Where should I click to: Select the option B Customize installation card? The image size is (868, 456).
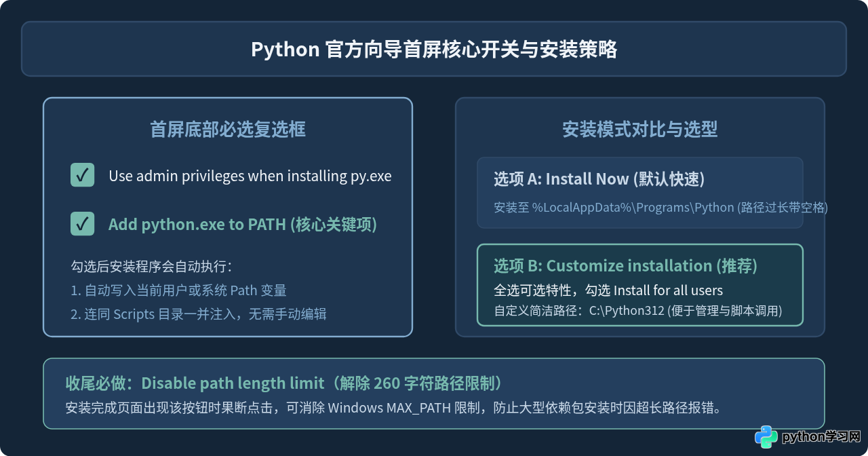(x=640, y=285)
